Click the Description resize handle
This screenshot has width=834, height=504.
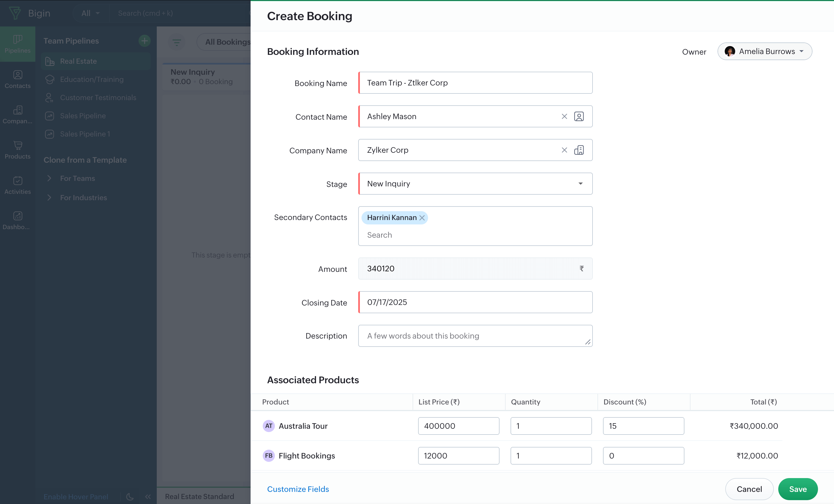(x=588, y=342)
